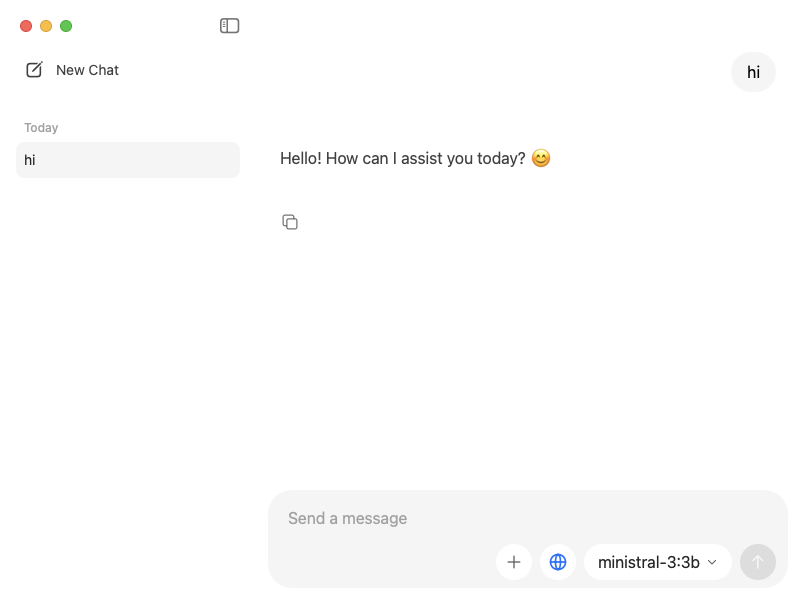The image size is (800, 600).
Task: Click the "hi" user message bubble
Action: pos(753,72)
